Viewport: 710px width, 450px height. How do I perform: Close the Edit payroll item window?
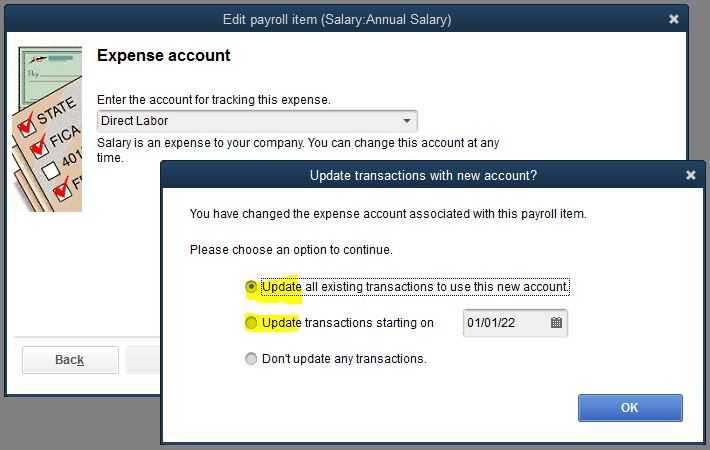coord(674,19)
